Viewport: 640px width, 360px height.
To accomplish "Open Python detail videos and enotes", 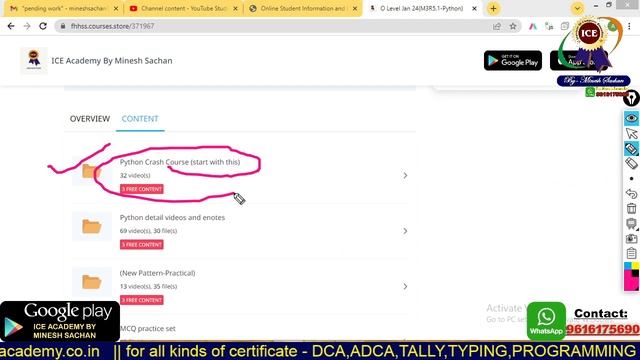I will coord(172,218).
